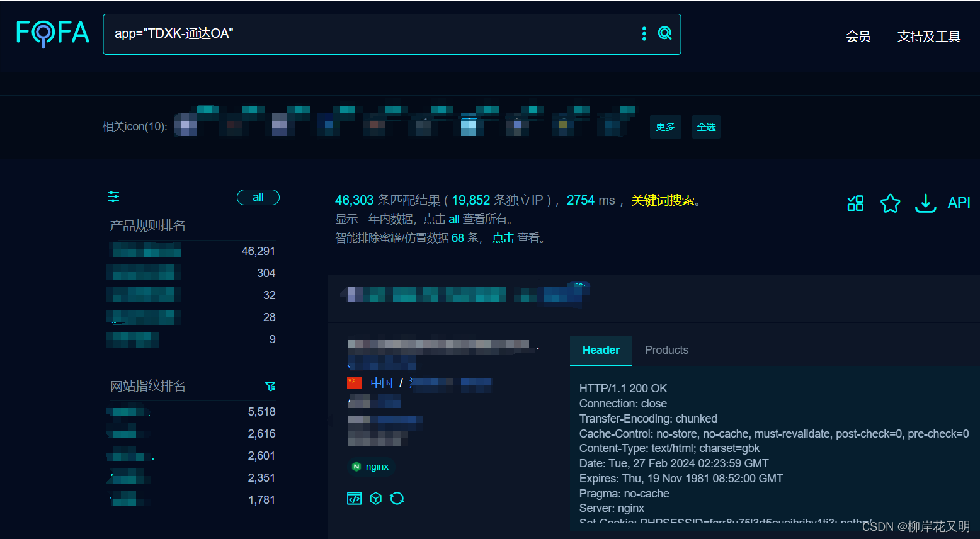This screenshot has width=980, height=539.
Task: Run search with the magnifier icon
Action: pos(664,33)
